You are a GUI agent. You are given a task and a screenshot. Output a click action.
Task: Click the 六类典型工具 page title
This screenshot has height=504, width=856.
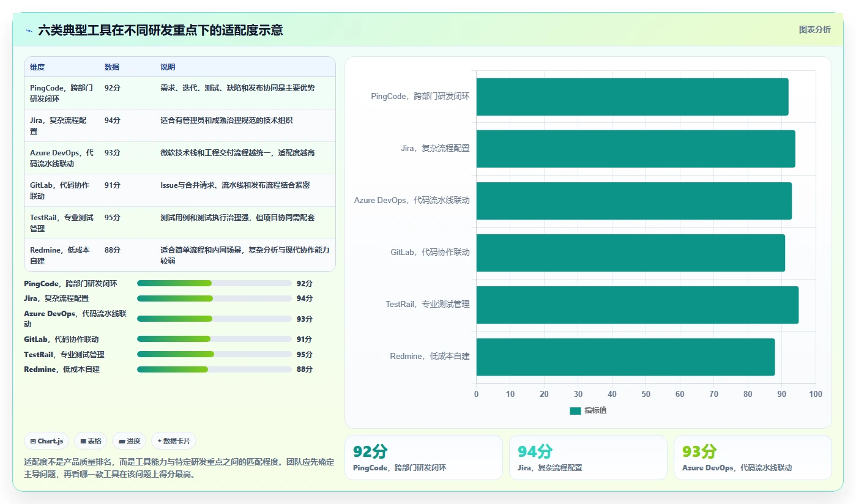160,31
